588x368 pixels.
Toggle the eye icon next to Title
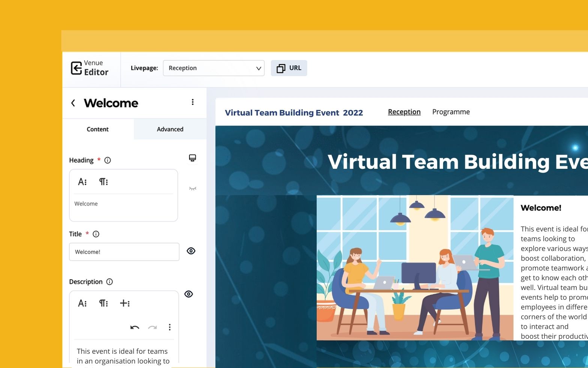pyautogui.click(x=191, y=251)
